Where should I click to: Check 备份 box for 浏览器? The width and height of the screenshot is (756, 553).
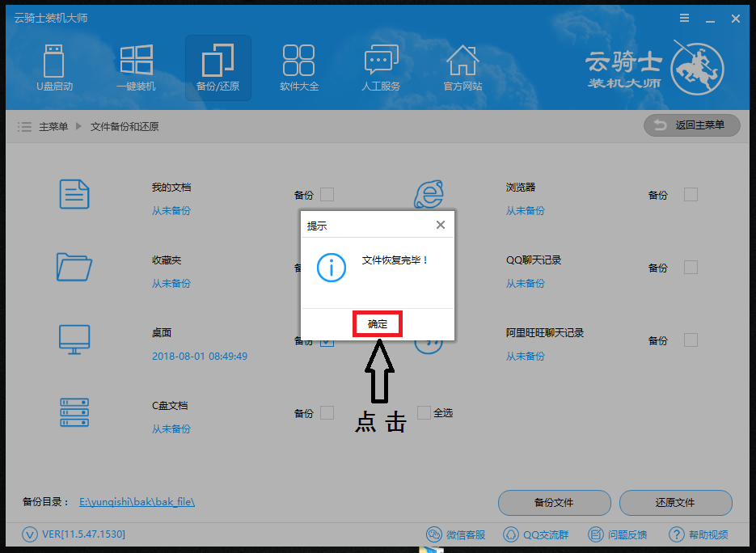pos(691,195)
